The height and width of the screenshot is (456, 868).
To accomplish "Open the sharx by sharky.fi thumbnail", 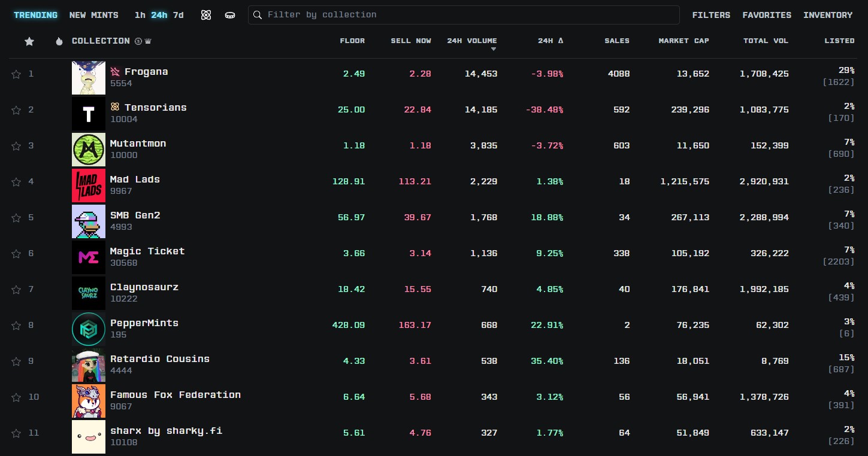I will [89, 437].
